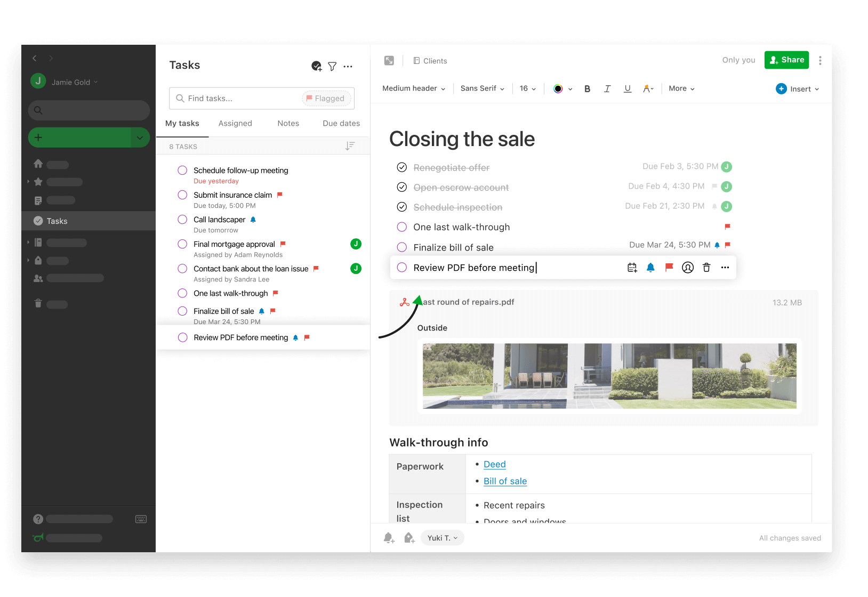
Task: Click the PDF icon of the attached repairs file
Action: tap(405, 302)
